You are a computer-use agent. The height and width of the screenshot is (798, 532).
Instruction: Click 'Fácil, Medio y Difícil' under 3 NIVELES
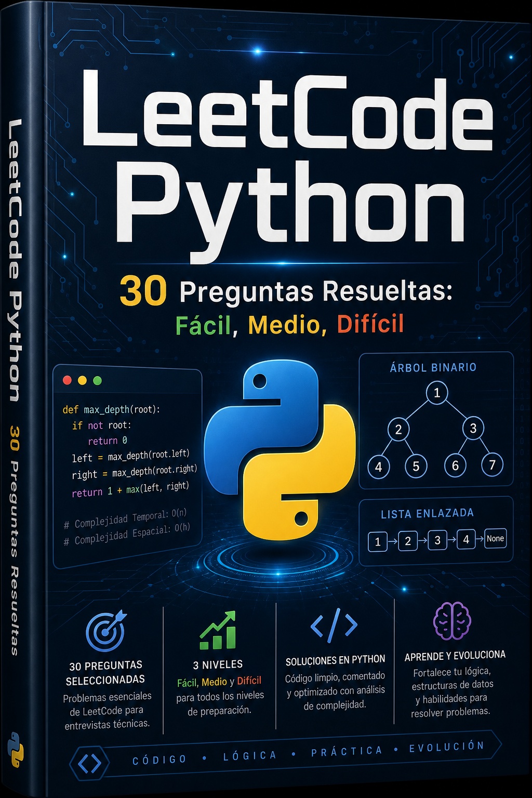click(219, 682)
